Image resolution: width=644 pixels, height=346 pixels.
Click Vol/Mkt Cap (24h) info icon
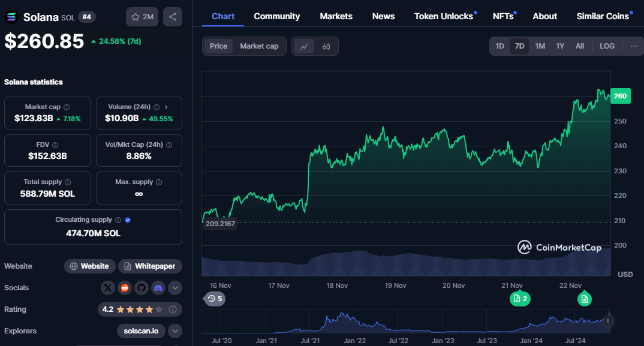(x=169, y=145)
